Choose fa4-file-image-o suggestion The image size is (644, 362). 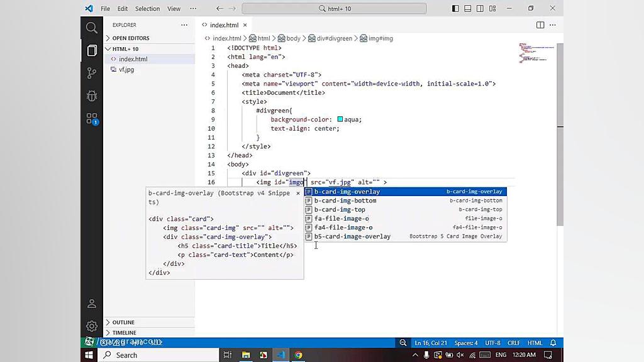pos(406,228)
